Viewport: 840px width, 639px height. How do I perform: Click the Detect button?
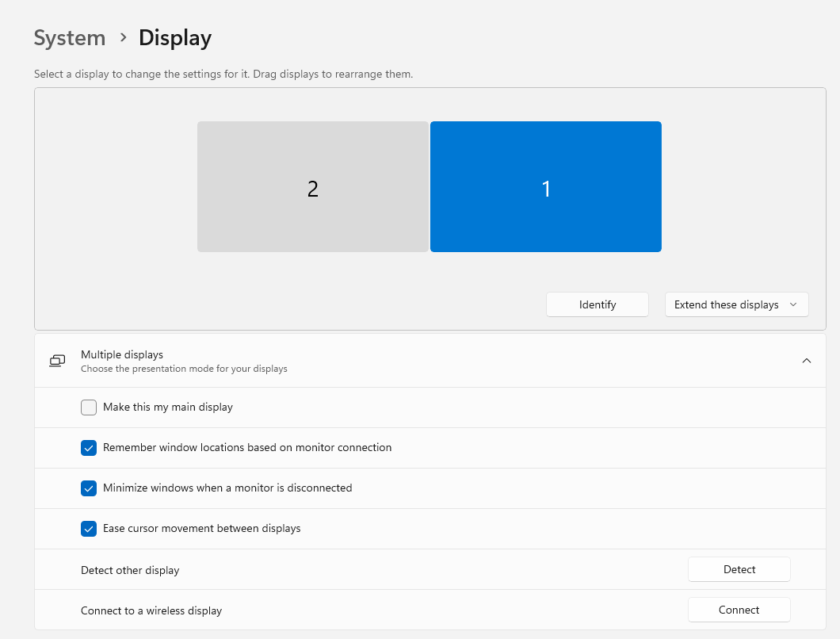(739, 568)
